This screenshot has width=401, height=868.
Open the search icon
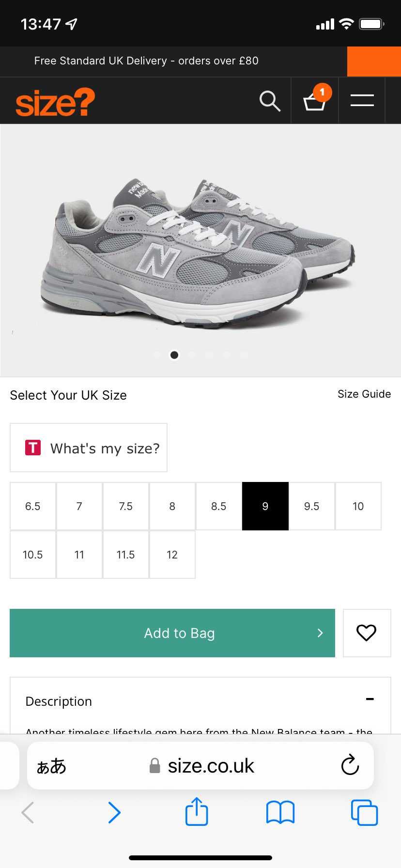coord(270,100)
